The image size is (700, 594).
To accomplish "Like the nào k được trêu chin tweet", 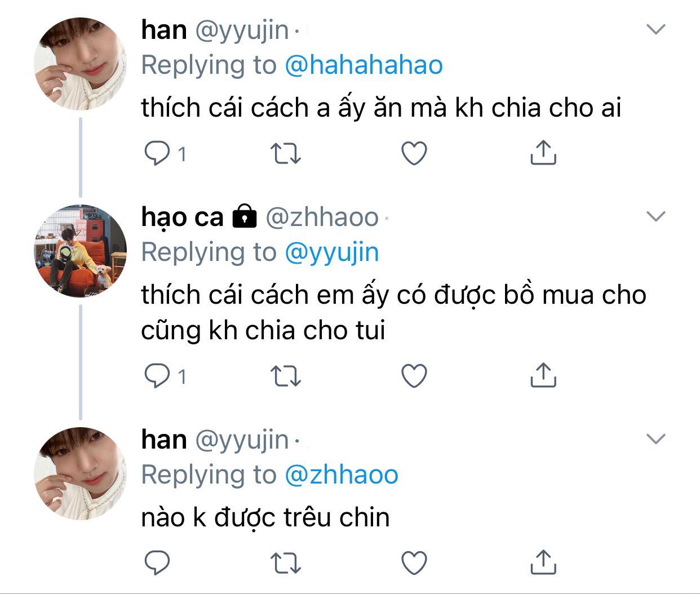I will pos(414,562).
